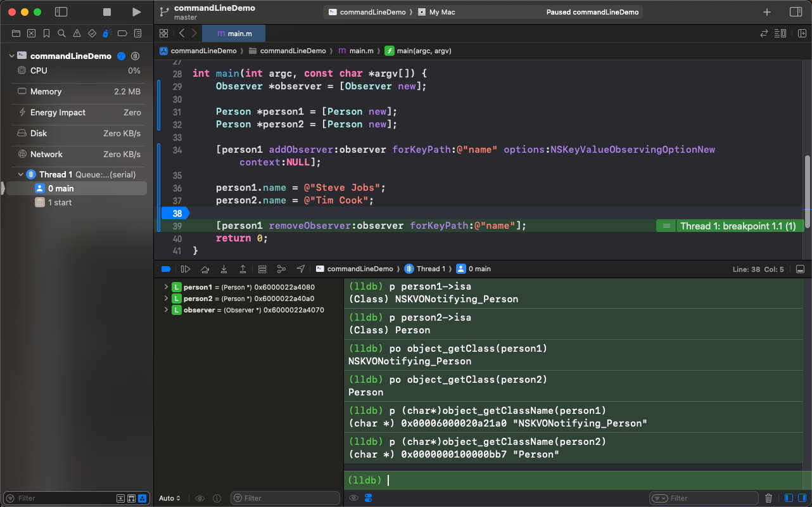This screenshot has height=507, width=812.
Task: Expand the person1 variable in the debugger
Action: 167,287
